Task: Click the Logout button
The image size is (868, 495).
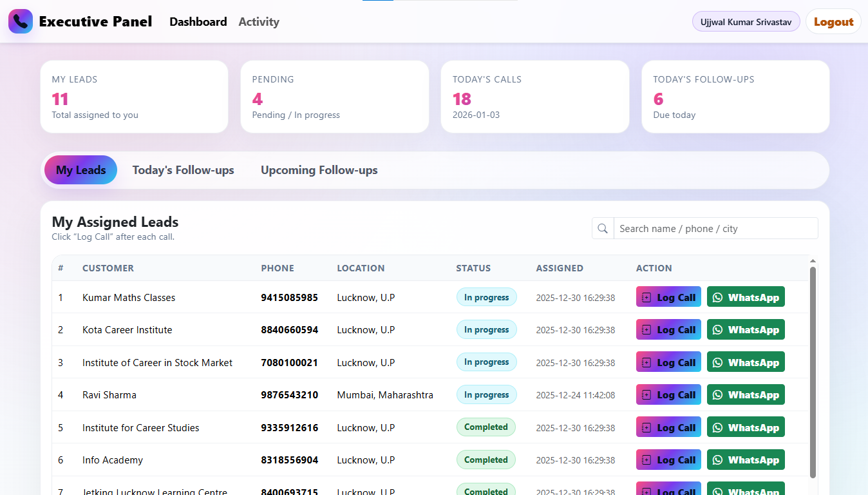Action: (833, 21)
